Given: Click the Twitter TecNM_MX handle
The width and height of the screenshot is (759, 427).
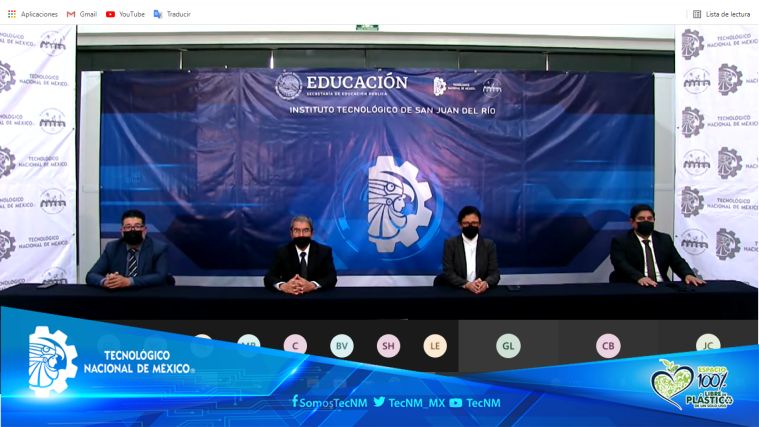Looking at the screenshot, I should click(409, 402).
